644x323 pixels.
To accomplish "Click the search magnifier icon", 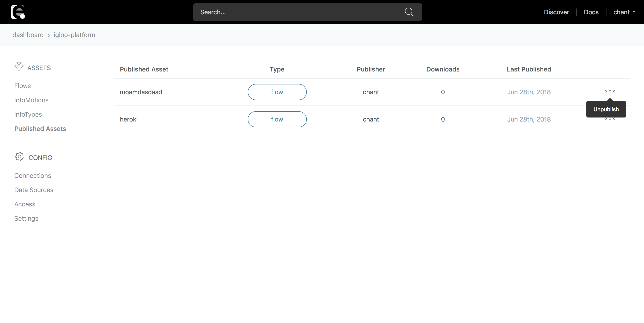I will [409, 12].
